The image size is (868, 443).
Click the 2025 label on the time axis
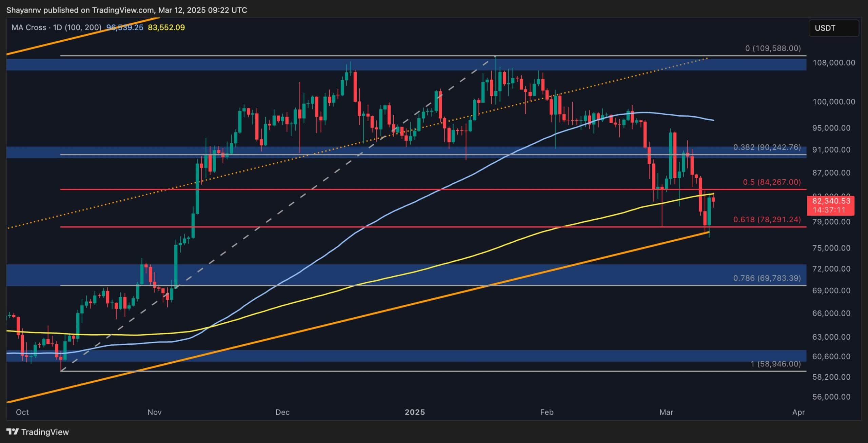coord(415,412)
